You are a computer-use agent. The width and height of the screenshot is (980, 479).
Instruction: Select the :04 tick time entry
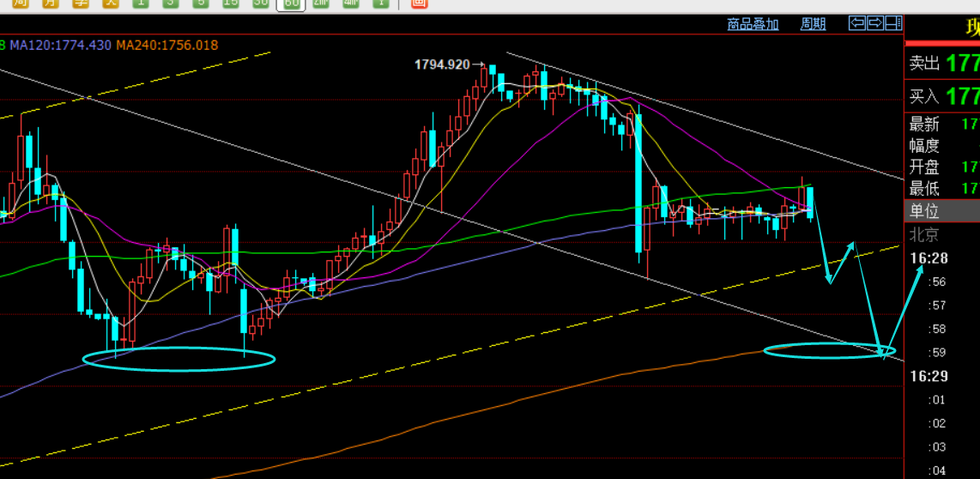939,470
